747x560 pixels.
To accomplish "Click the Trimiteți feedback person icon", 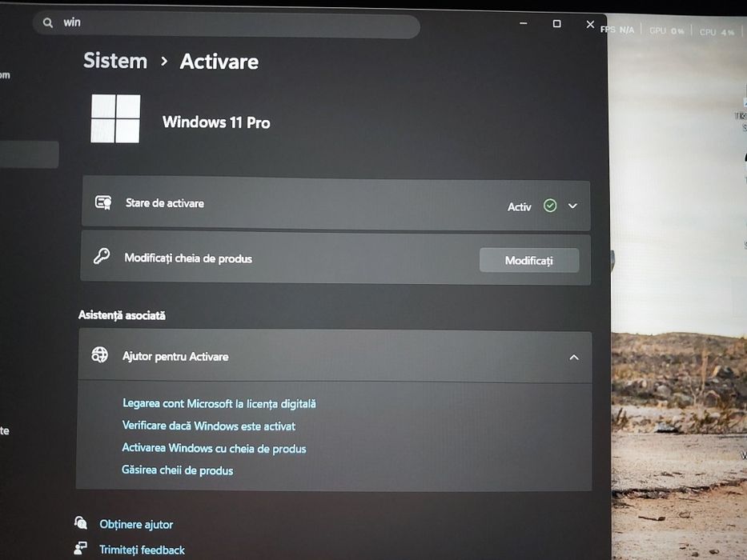I will [x=80, y=549].
